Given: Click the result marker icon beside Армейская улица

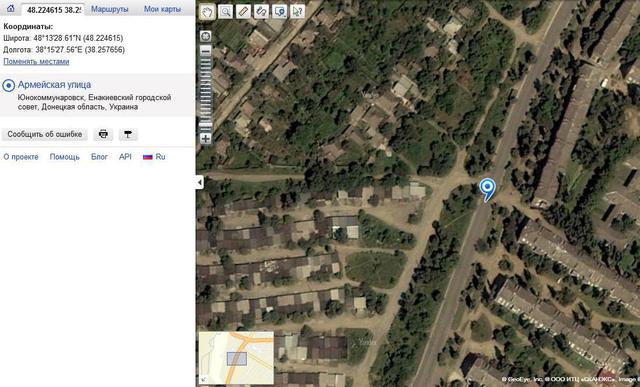Looking at the screenshot, I should click(x=9, y=86).
